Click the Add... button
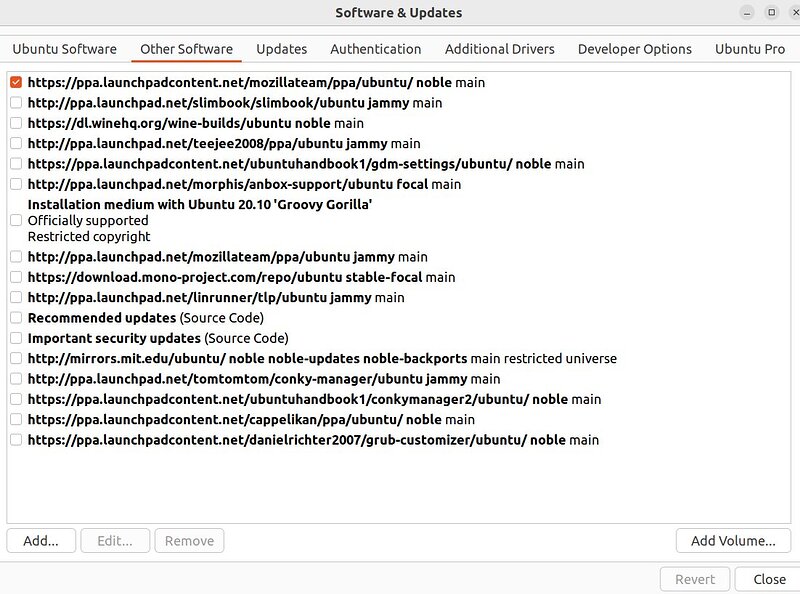Image resolution: width=800 pixels, height=594 pixels. (41, 541)
